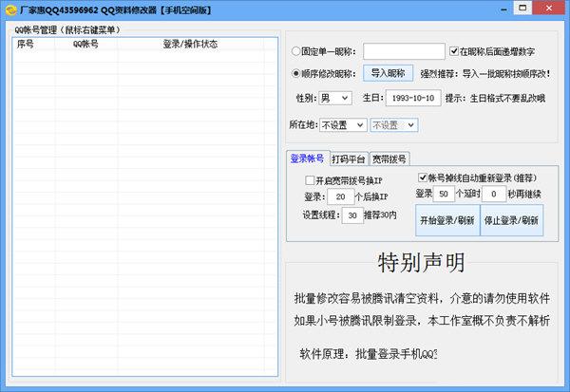Select the 顺序修改昵称 radio option
The width and height of the screenshot is (570, 392).
pos(296,73)
